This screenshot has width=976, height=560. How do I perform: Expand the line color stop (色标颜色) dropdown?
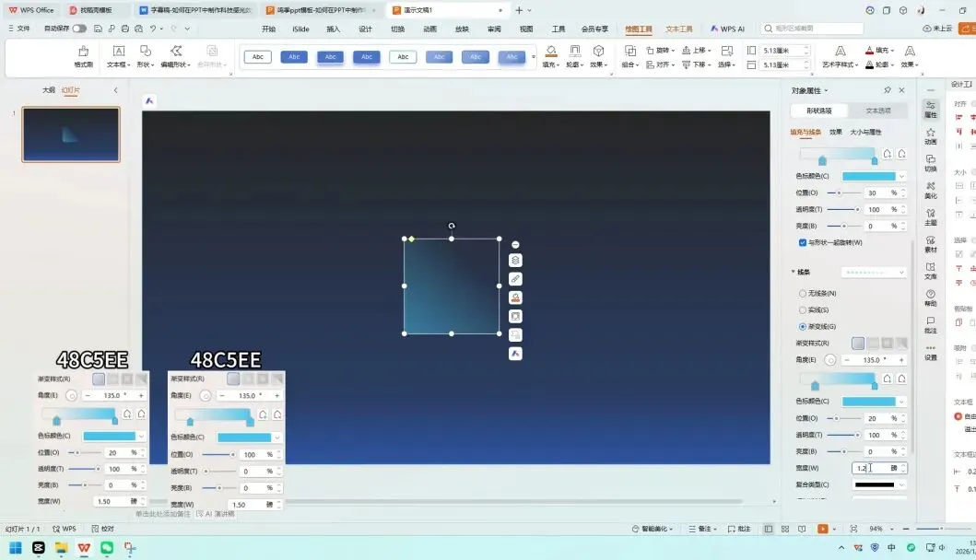[901, 402]
